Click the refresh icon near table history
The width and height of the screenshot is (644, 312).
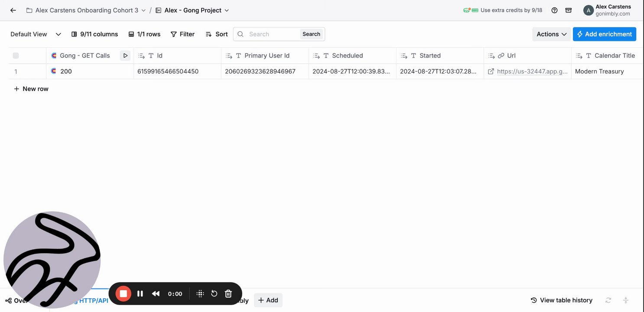[608, 300]
